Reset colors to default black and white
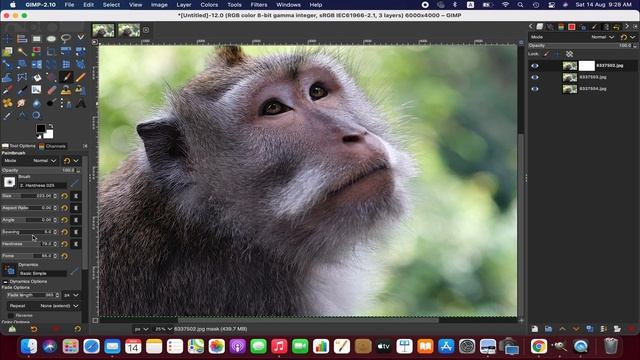Image resolution: width=640 pixels, height=360 pixels. click(x=38, y=136)
